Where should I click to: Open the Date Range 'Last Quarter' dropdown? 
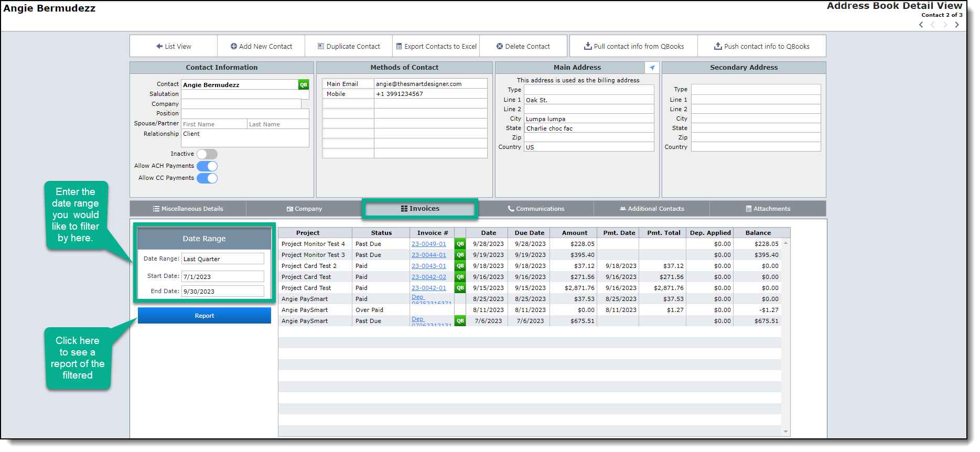[x=223, y=259]
